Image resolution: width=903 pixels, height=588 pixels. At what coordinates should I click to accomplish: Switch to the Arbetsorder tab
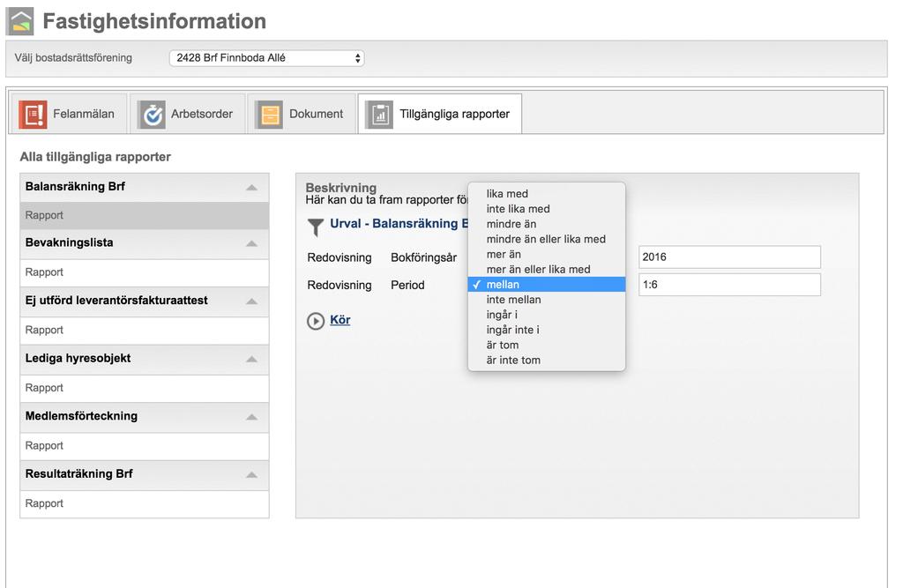coord(188,114)
